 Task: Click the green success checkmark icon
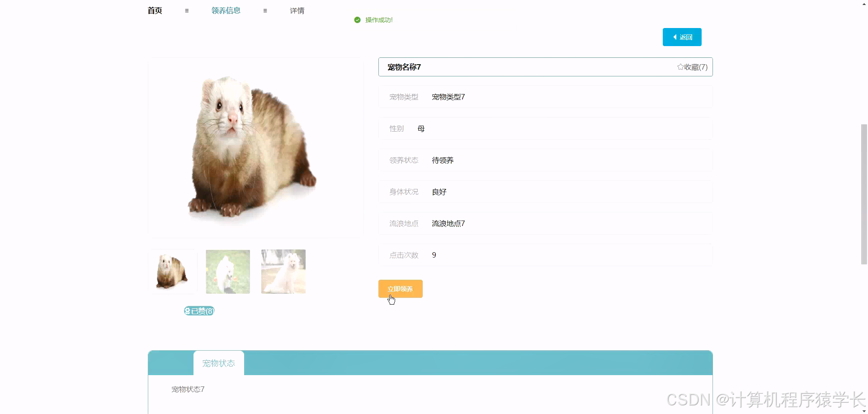pos(357,20)
